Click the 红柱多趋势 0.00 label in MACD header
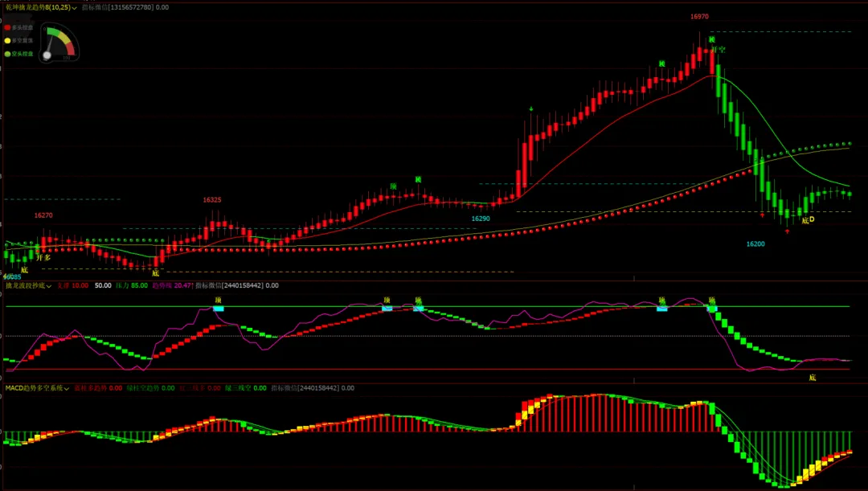 click(x=98, y=388)
